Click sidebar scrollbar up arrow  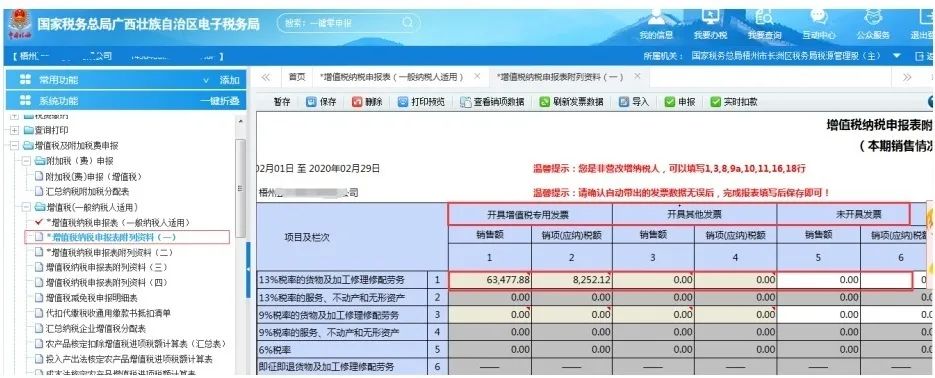pyautogui.click(x=240, y=121)
